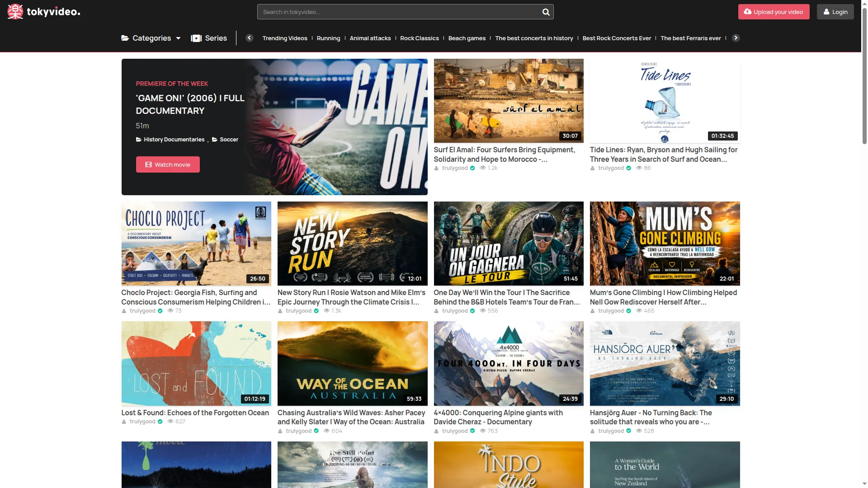Image resolution: width=868 pixels, height=488 pixels.
Task: Click the user icon under Choclo Project
Action: (x=124, y=311)
